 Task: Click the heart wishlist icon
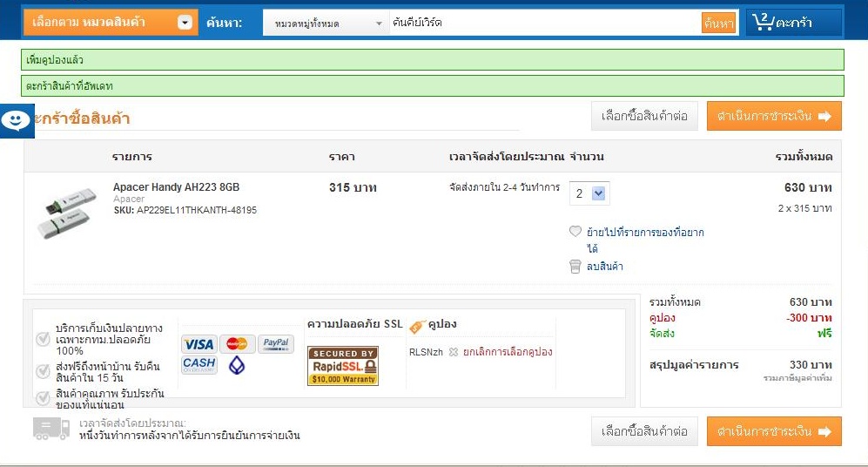coord(575,232)
